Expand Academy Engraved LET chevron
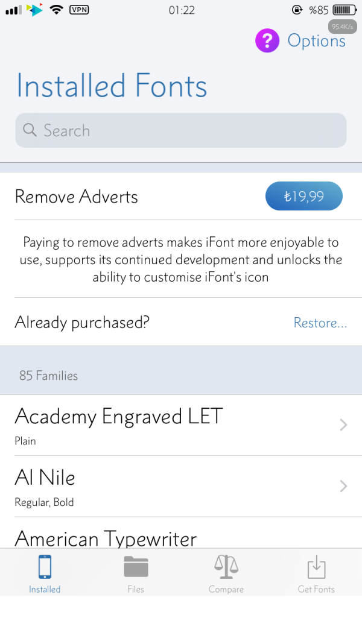The height and width of the screenshot is (644, 362). [x=343, y=425]
